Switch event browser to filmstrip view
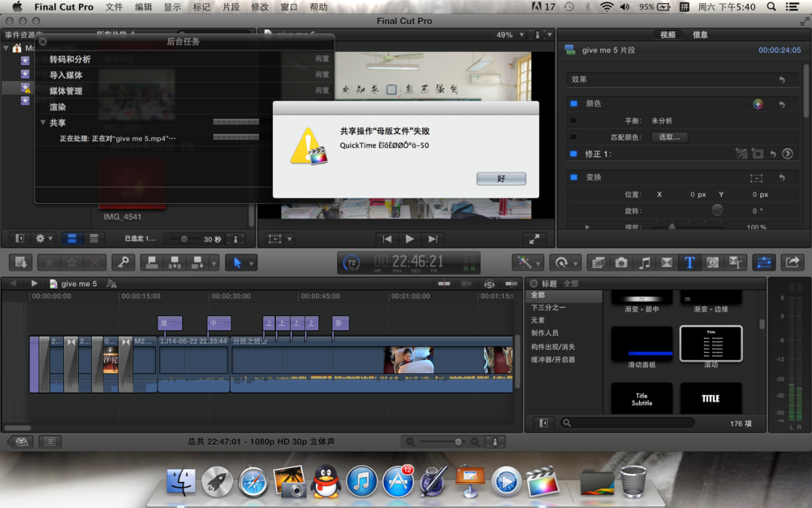This screenshot has height=508, width=812. [x=72, y=238]
